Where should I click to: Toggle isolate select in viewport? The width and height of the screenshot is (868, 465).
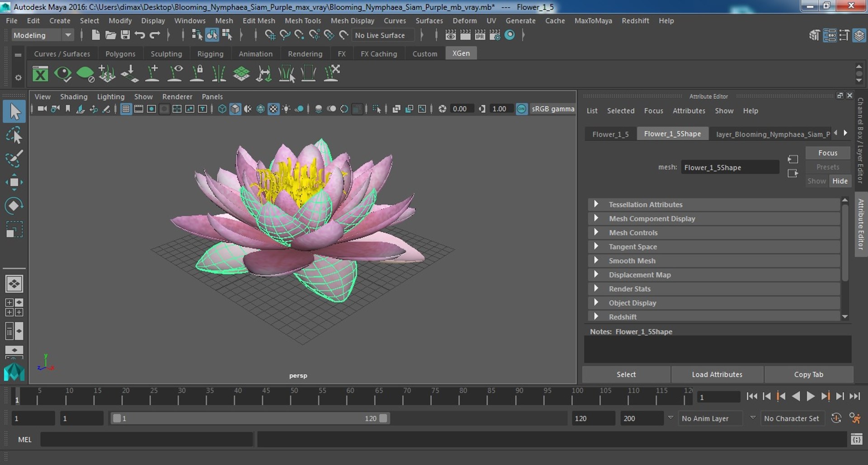(x=376, y=109)
